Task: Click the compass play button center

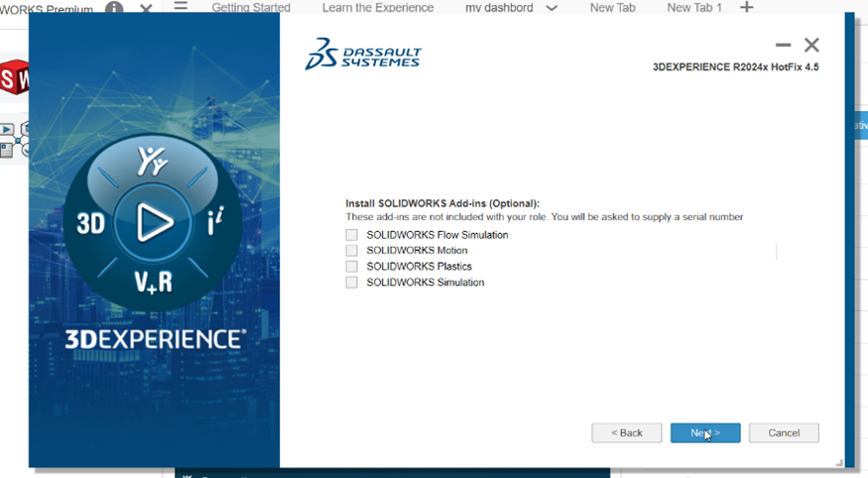Action: point(153,223)
